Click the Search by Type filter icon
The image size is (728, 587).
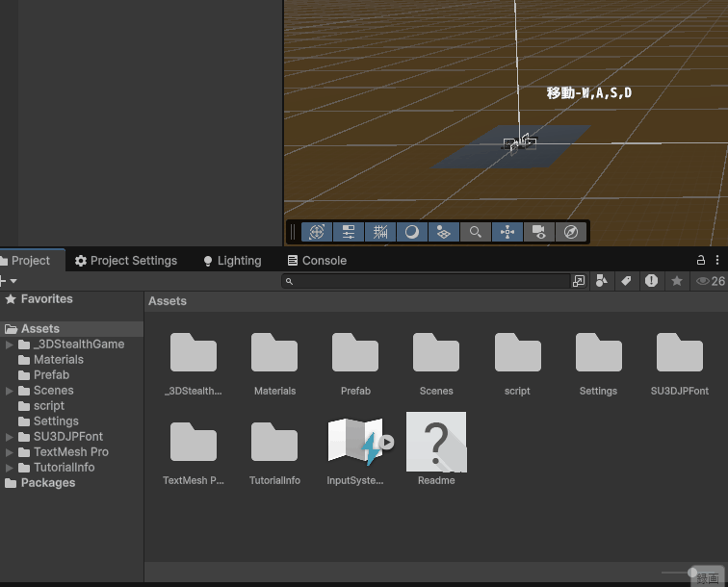[602, 281]
